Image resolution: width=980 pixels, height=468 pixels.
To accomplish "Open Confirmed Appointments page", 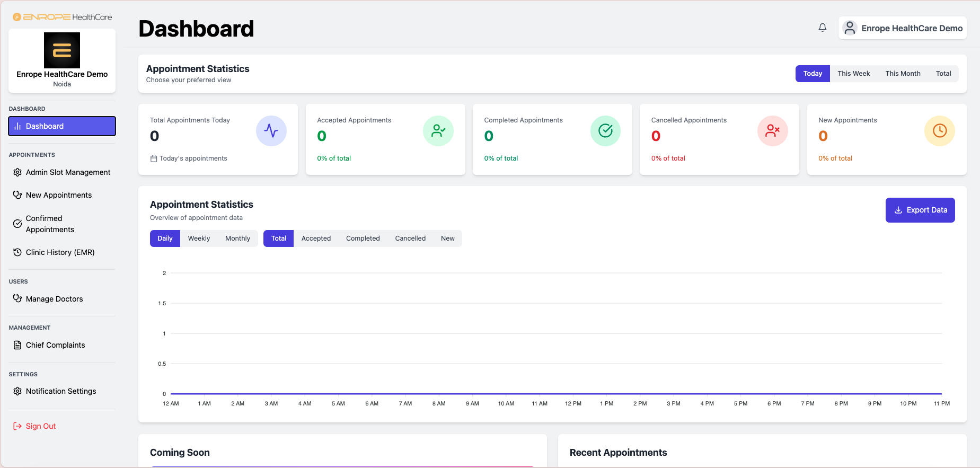I will point(62,224).
